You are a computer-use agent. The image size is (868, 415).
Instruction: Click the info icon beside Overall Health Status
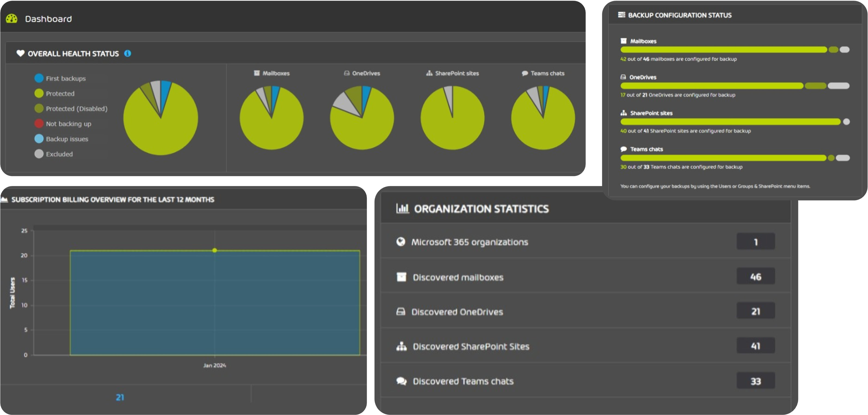pyautogui.click(x=127, y=53)
